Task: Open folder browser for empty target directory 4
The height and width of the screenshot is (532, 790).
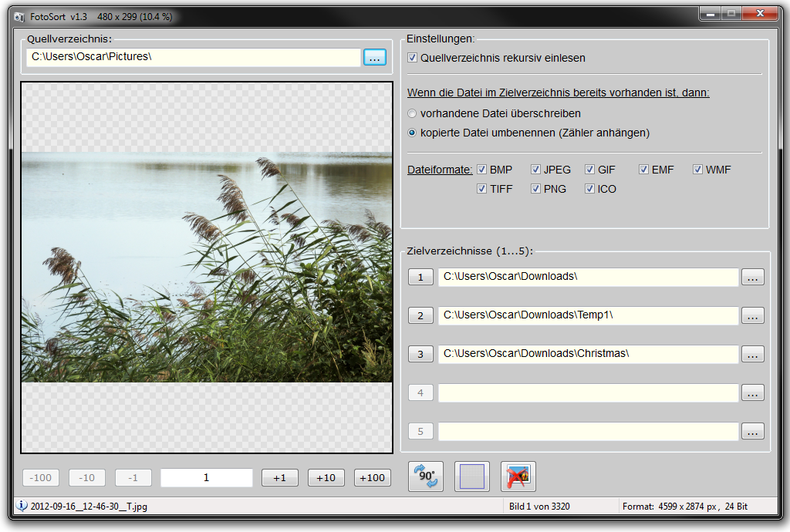Action: [x=752, y=393]
